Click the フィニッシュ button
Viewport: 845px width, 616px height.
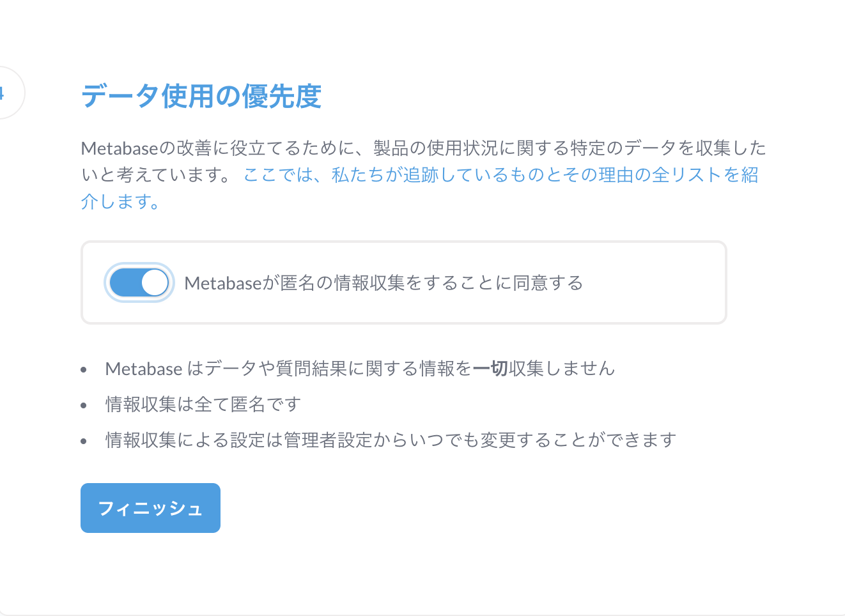point(150,507)
